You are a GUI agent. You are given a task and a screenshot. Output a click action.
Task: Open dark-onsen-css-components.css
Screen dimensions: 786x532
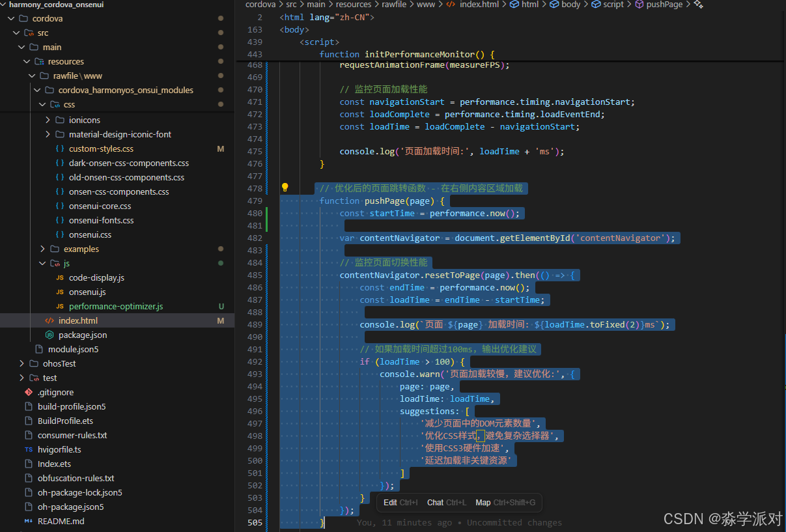point(129,163)
